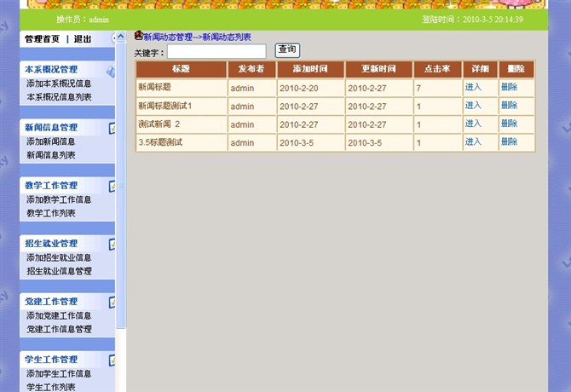Click 删除 for 新闻标题 row
571x392 pixels.
click(x=509, y=87)
